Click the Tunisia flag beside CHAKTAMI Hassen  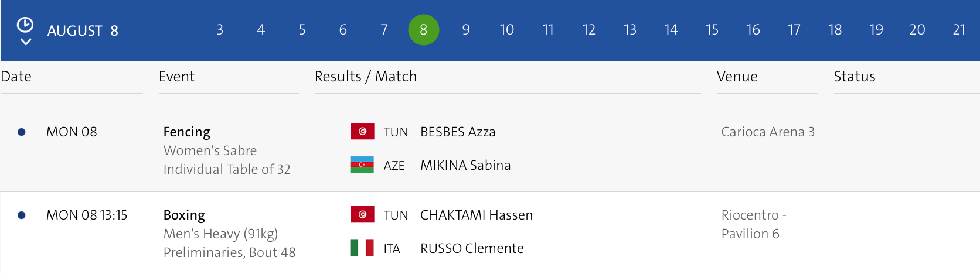pos(362,215)
